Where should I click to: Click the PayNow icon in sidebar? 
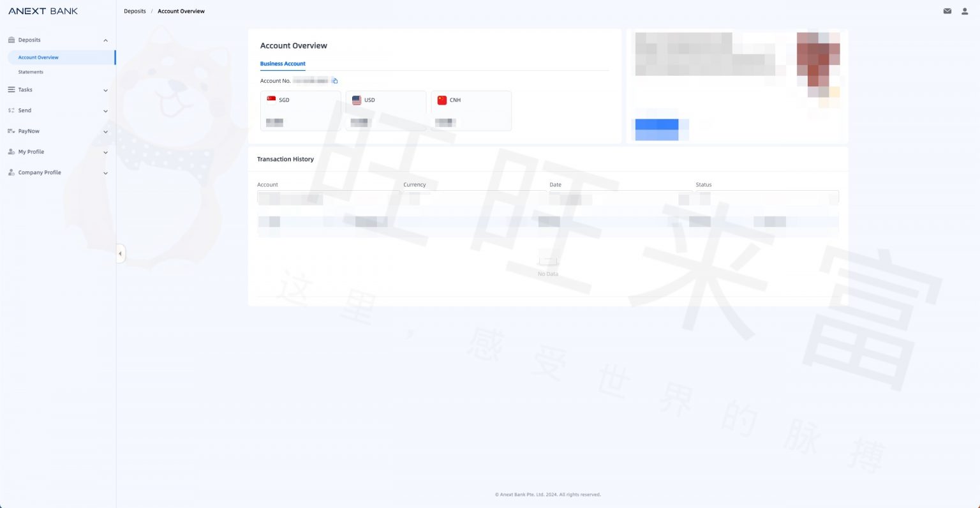[x=11, y=131]
